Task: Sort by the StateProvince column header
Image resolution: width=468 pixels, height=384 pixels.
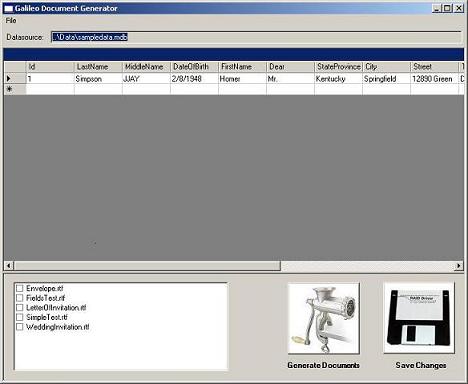Action: (338, 67)
